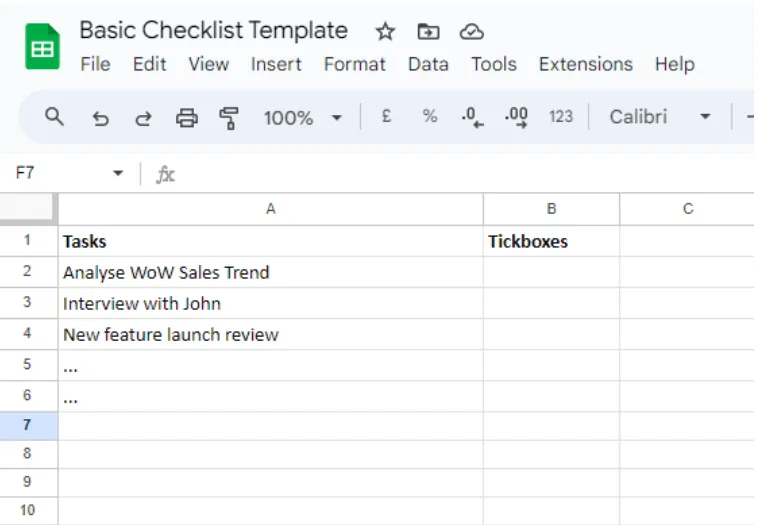Select row 3 header
Screen dimensions: 757x525
(28, 302)
